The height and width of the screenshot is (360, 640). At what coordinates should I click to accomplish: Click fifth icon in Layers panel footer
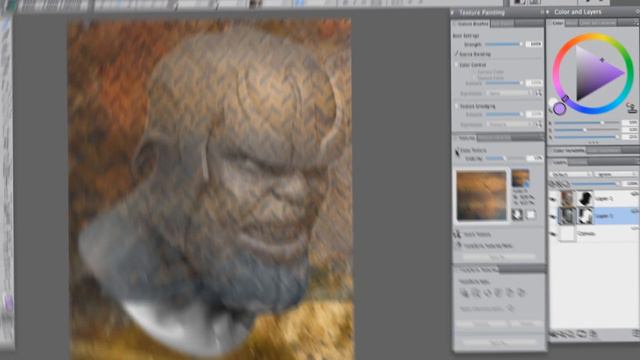(593, 334)
